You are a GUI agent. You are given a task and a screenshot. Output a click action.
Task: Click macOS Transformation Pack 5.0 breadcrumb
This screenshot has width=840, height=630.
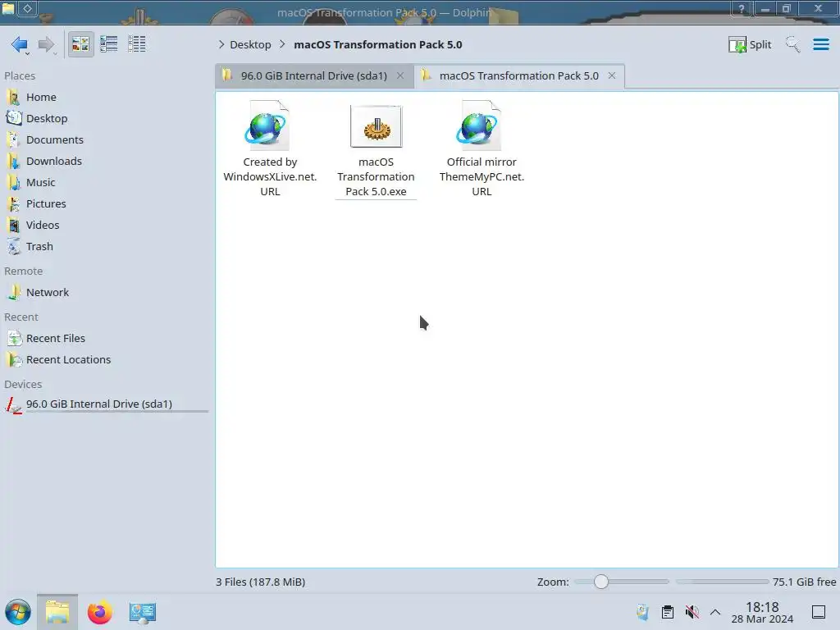377,44
